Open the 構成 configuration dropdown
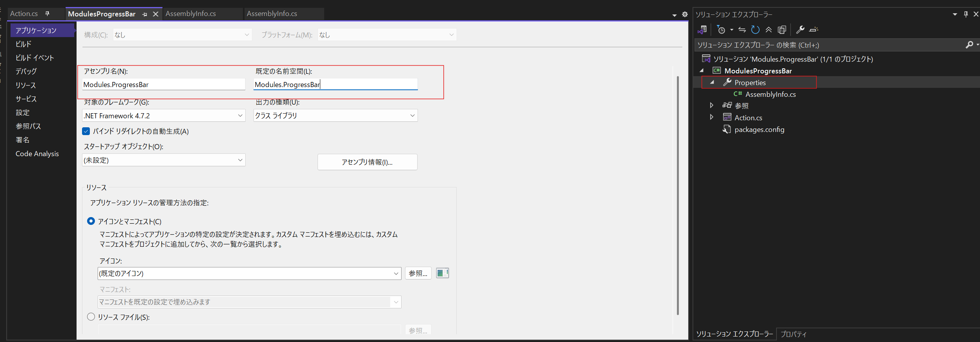980x342 pixels. [182, 35]
